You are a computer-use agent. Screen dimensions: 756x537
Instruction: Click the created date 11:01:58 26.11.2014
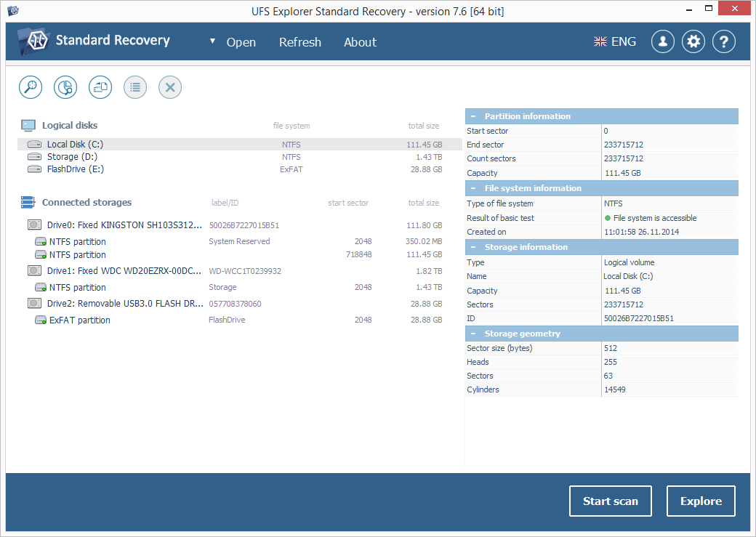[x=641, y=232]
